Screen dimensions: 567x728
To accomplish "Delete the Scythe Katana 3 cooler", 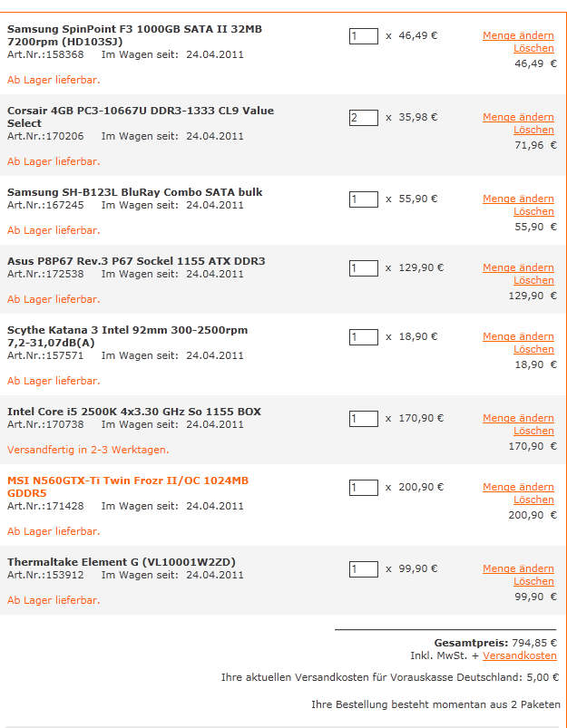I will point(533,349).
